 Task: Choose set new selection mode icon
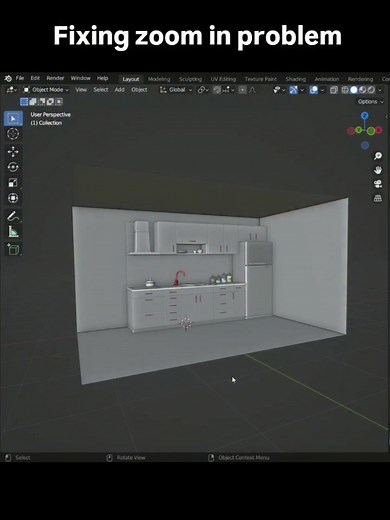point(24,102)
